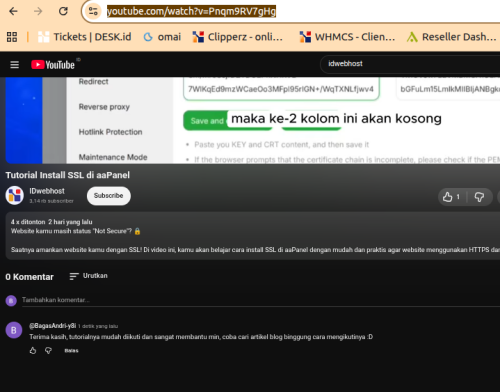Open the IDwebhost channel name link

tap(47, 191)
